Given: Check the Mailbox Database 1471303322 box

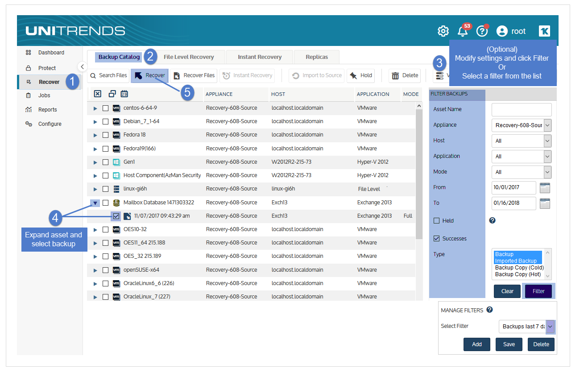Looking at the screenshot, I should pos(105,203).
